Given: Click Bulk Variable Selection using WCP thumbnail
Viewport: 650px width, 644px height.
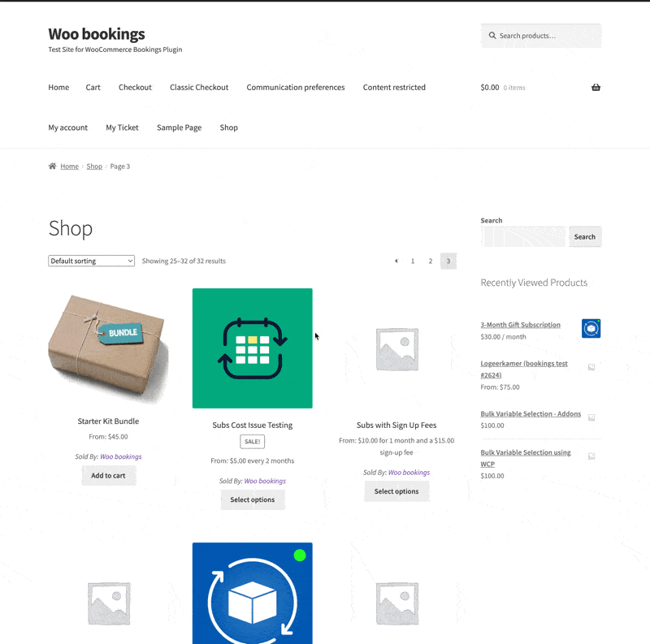Looking at the screenshot, I should [591, 456].
